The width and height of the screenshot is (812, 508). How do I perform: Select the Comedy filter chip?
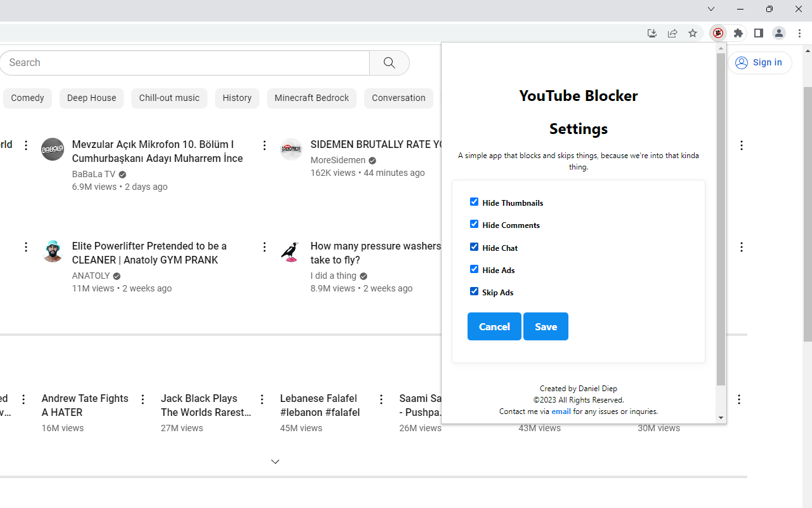[x=27, y=98]
